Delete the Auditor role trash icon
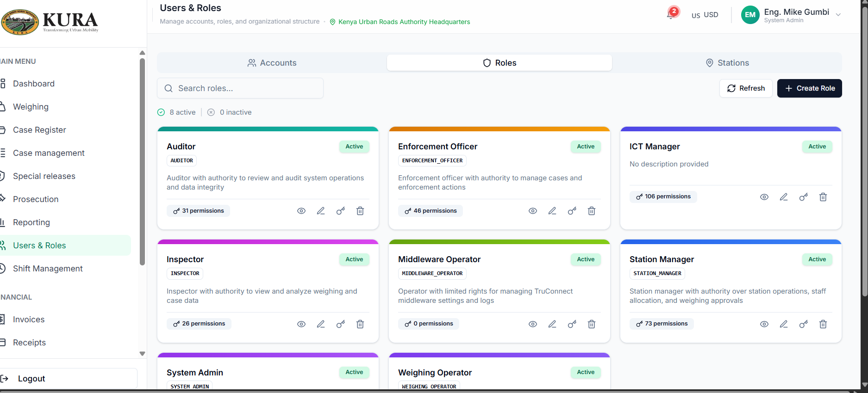This screenshot has height=393, width=868. (x=360, y=211)
